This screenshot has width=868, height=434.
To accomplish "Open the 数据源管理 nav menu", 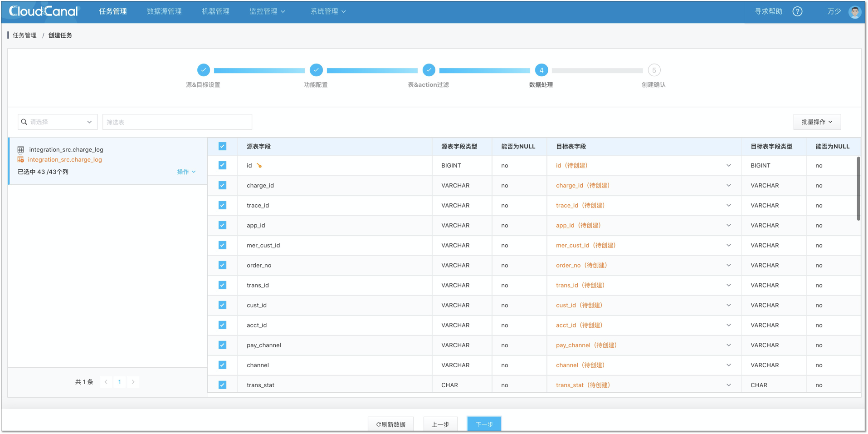I will pos(164,11).
